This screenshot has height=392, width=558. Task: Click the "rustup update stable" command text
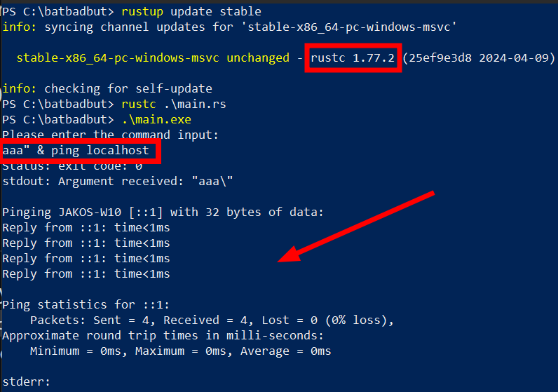[x=191, y=12]
